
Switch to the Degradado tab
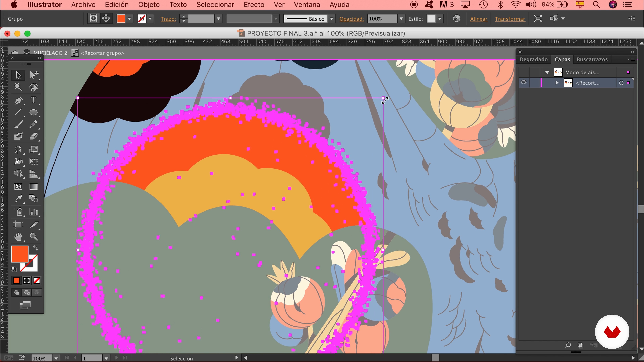tap(533, 59)
